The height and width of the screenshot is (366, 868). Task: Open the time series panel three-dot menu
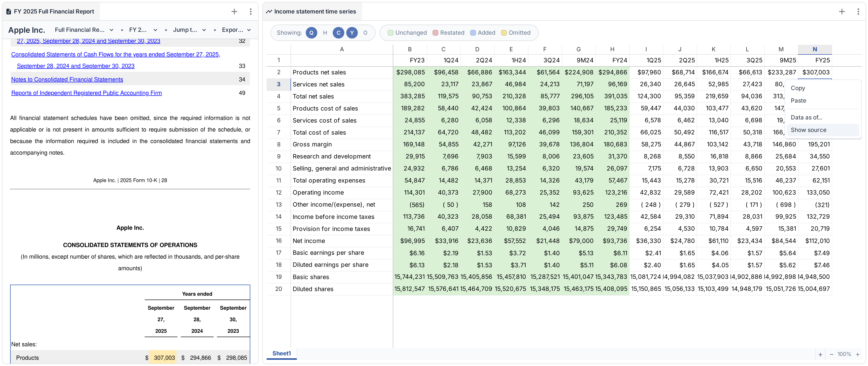tap(858, 12)
